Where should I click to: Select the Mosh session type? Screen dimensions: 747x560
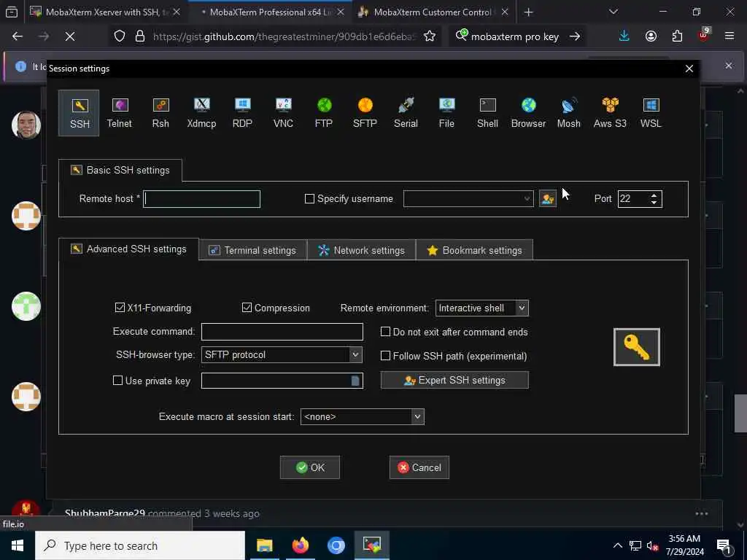[569, 113]
